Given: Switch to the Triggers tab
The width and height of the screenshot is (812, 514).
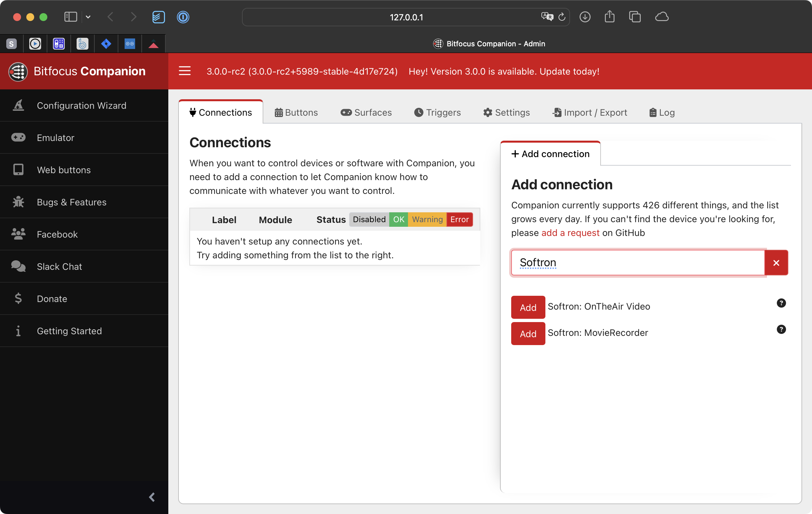Looking at the screenshot, I should pyautogui.click(x=437, y=112).
